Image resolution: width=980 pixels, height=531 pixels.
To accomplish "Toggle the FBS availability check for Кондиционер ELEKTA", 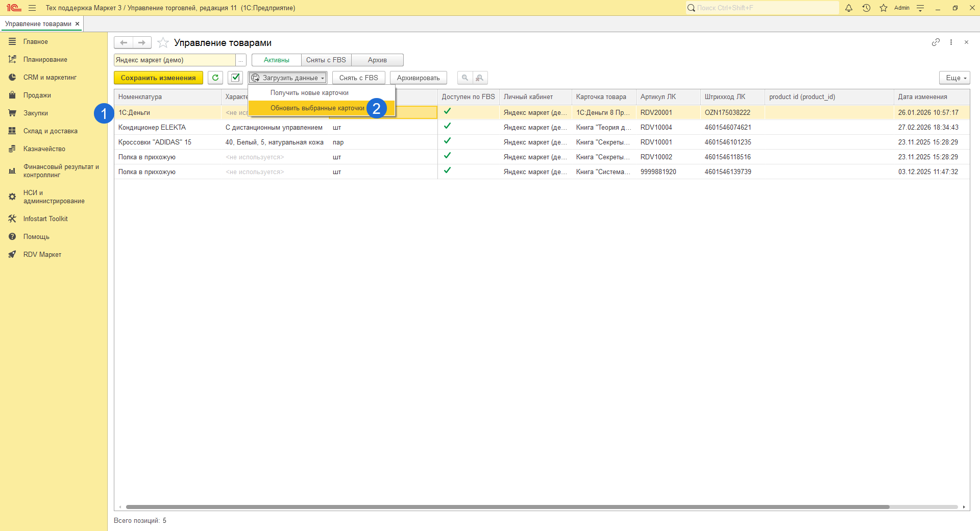I will 447,126.
